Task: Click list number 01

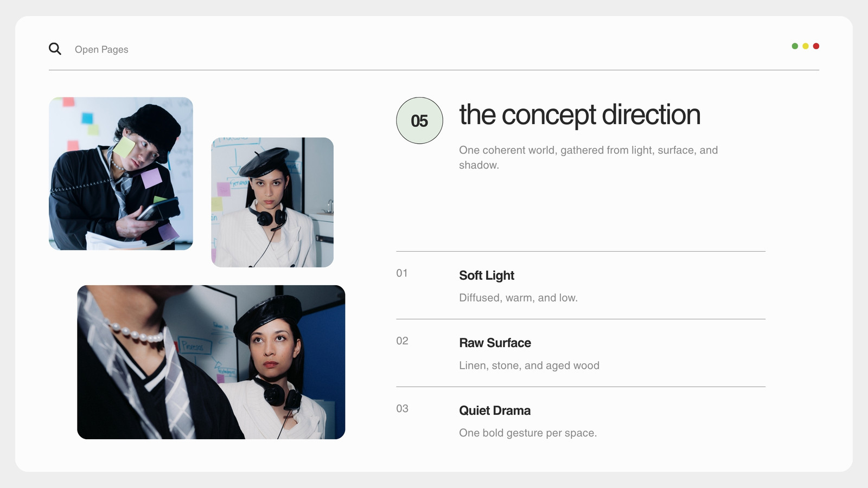Action: pyautogui.click(x=402, y=273)
